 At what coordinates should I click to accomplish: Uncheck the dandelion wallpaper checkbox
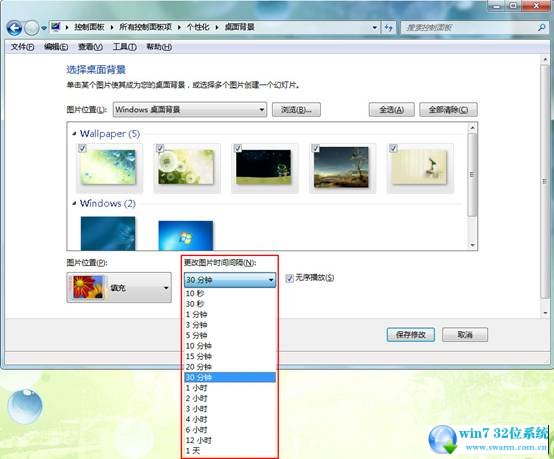(x=160, y=148)
